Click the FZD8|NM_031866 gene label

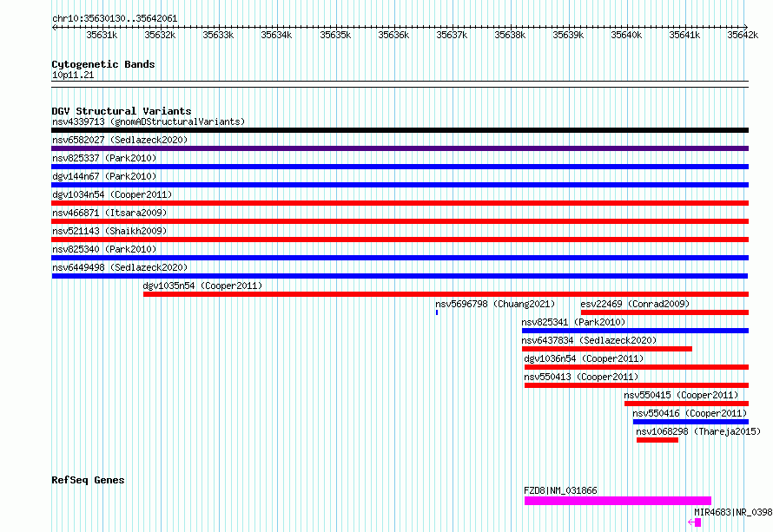pos(560,490)
